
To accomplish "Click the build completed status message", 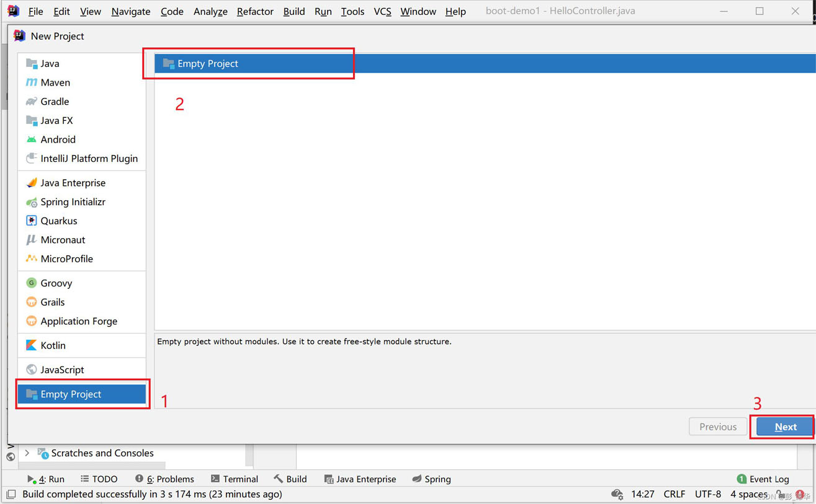I will pyautogui.click(x=152, y=494).
